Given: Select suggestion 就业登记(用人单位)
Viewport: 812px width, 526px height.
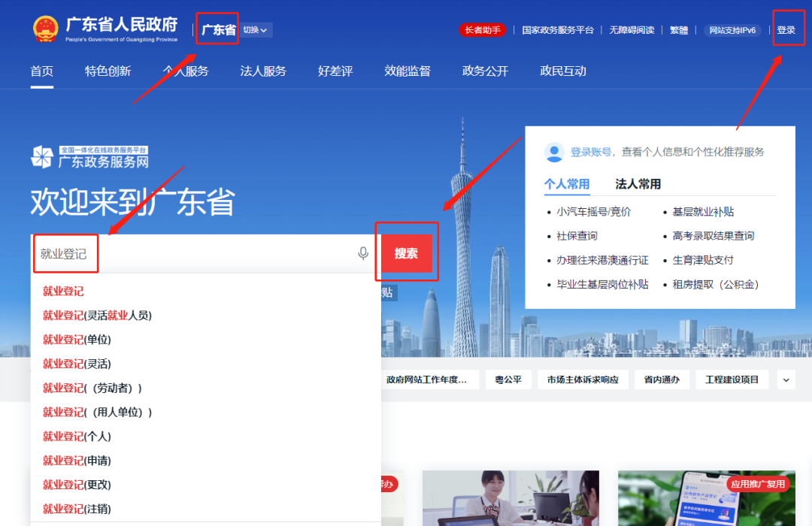Looking at the screenshot, I should click(97, 412).
